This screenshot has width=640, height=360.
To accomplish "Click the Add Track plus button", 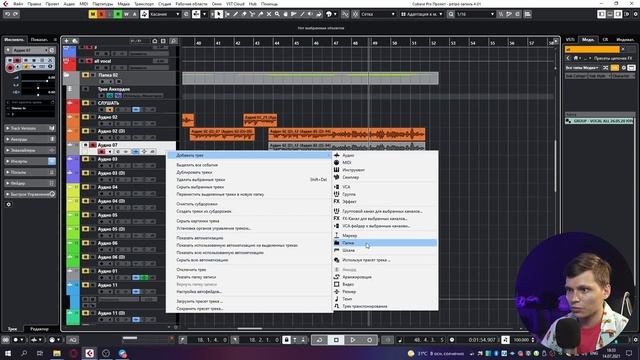I will point(66,41).
